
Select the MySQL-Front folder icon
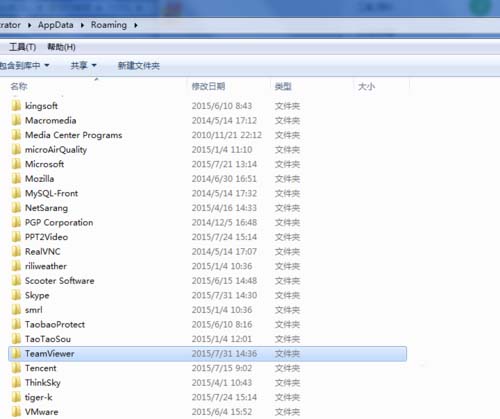pyautogui.click(x=16, y=193)
